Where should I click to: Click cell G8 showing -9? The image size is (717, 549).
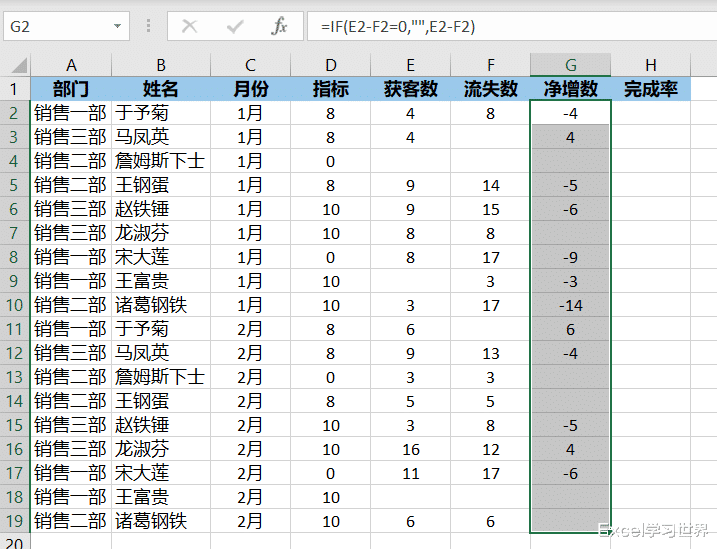pyautogui.click(x=570, y=257)
